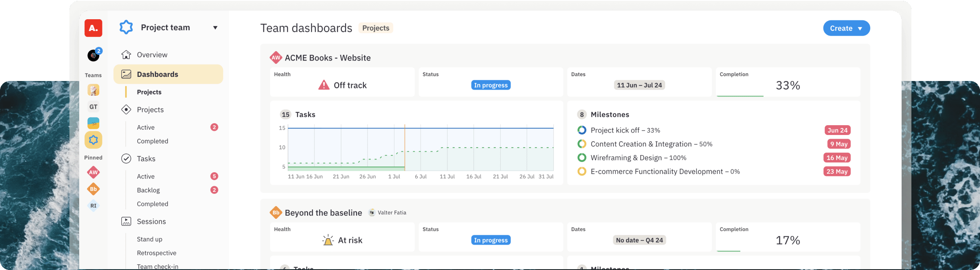Click the Overview home icon
The image size is (980, 270).
pyautogui.click(x=126, y=55)
